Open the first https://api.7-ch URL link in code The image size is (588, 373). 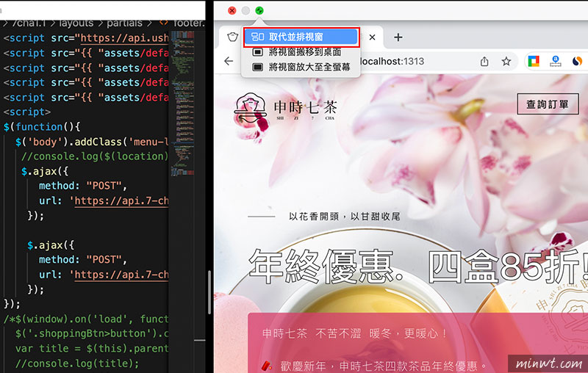[x=121, y=201]
